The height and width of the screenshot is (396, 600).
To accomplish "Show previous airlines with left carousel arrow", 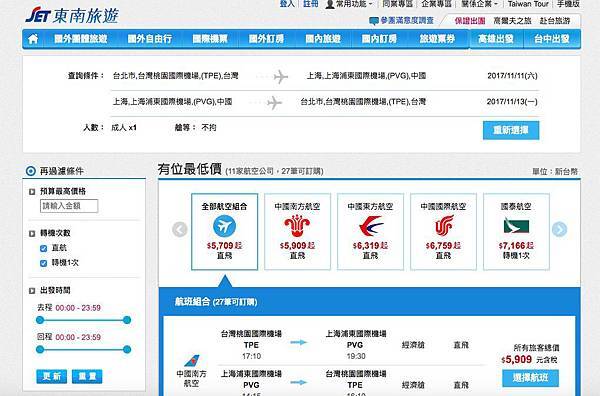I will [x=180, y=230].
